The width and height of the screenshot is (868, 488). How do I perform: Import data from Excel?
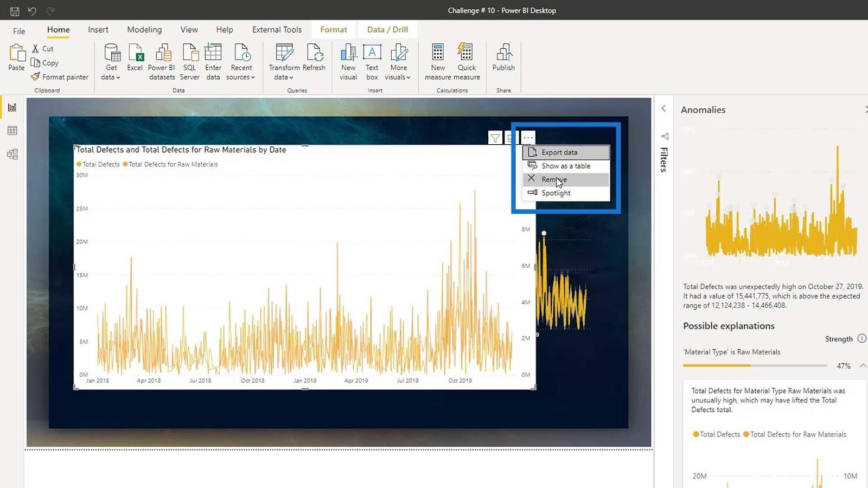[135, 57]
